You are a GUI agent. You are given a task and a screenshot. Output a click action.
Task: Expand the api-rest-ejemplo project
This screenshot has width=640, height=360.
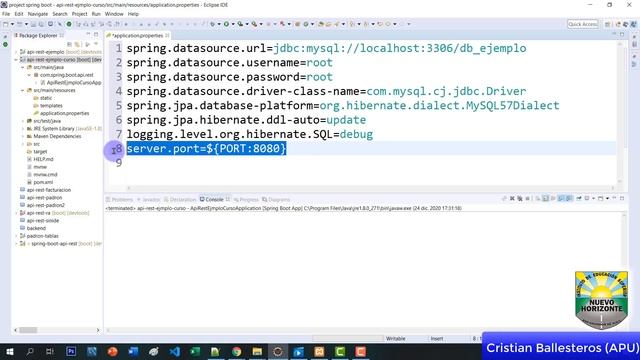pos(16,52)
